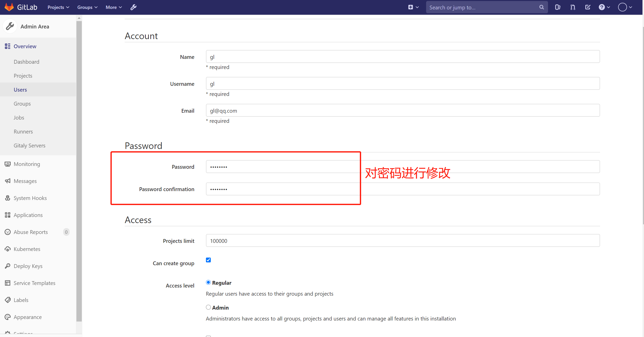The width and height of the screenshot is (644, 337).
Task: Open Groups in the admin sidebar
Action: point(22,104)
